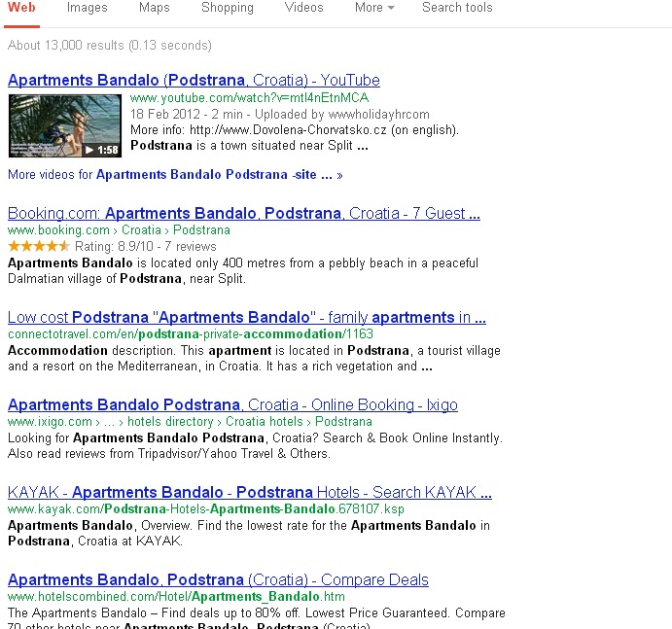Click the hotelscombined.com URL text
This screenshot has width=672, height=629.
pyautogui.click(x=176, y=597)
